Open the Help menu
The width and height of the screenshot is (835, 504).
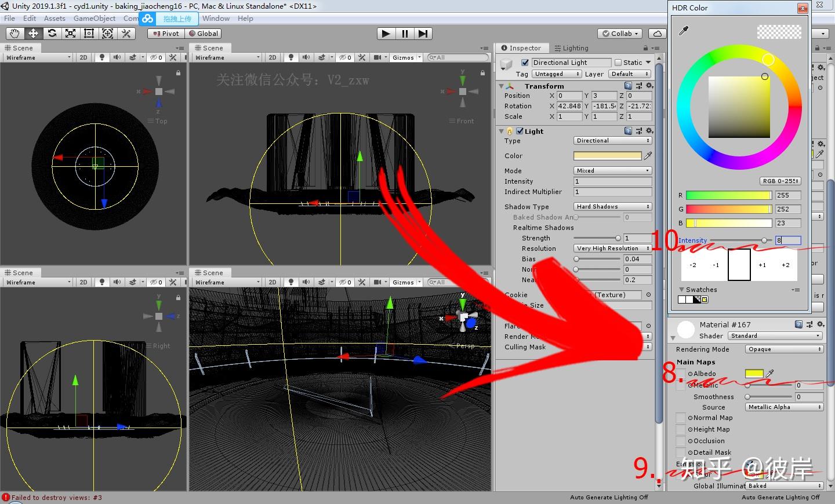pyautogui.click(x=245, y=19)
